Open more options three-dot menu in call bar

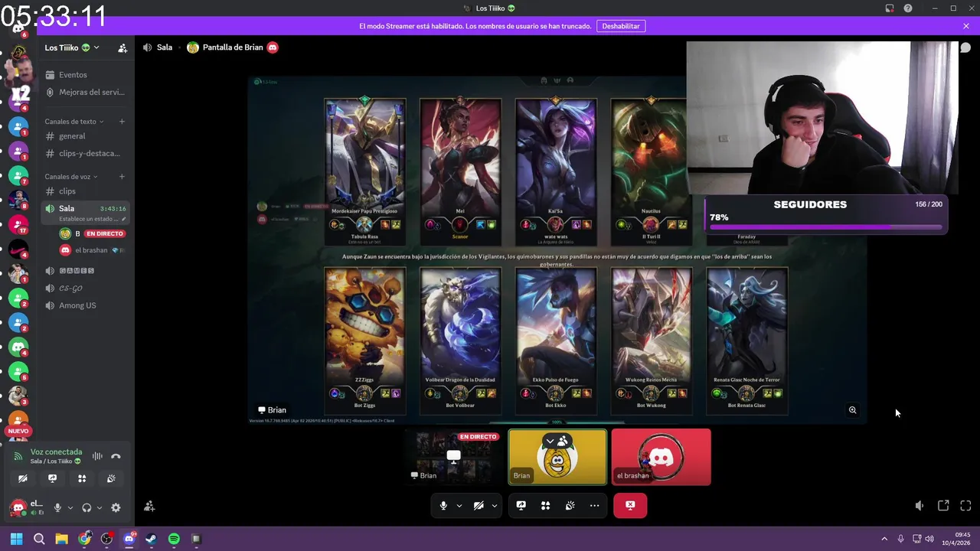[x=594, y=505]
